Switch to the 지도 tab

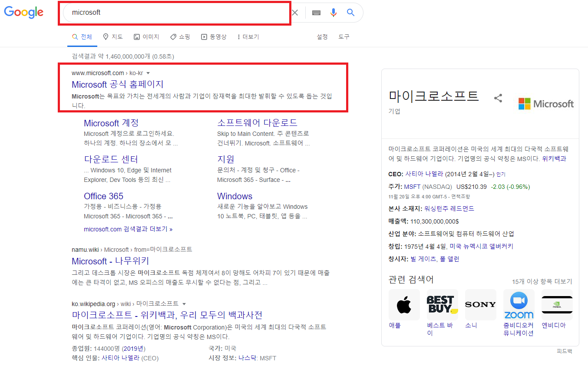tap(112, 37)
